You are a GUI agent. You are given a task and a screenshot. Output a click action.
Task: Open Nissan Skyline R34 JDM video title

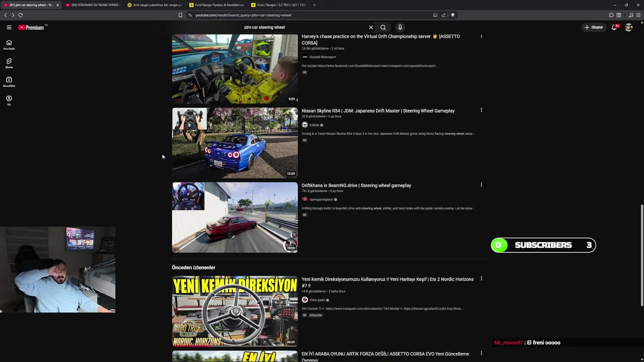378,111
